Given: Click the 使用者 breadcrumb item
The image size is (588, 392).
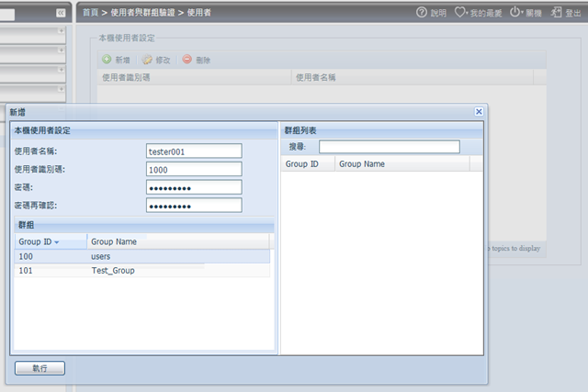Looking at the screenshot, I should [x=198, y=13].
